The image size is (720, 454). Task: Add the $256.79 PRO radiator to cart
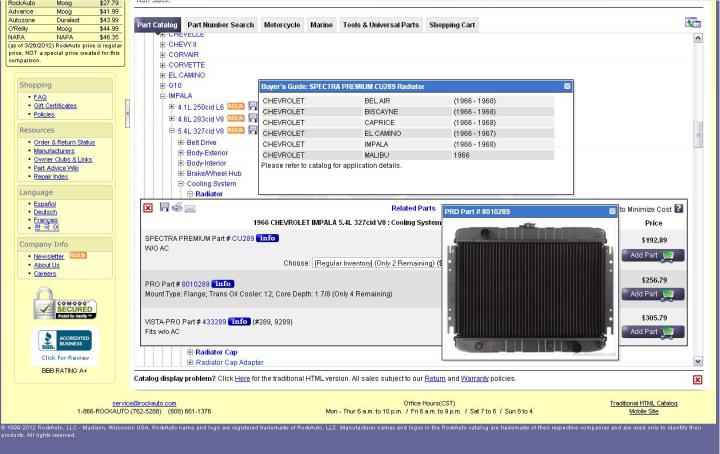coord(653,294)
